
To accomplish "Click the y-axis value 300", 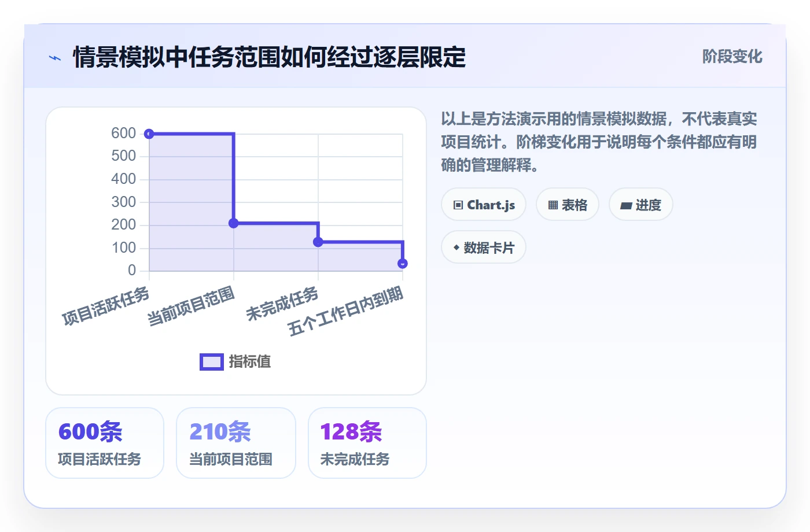I will [x=123, y=202].
